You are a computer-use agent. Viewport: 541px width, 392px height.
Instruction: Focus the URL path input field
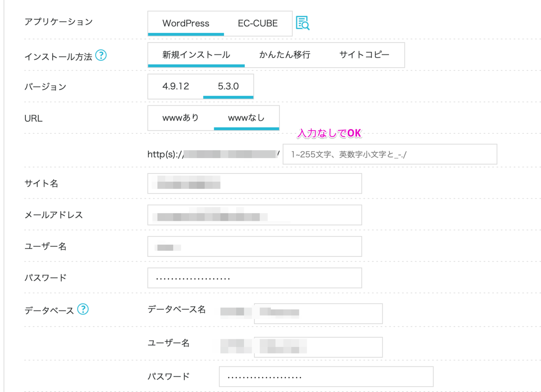(390, 154)
